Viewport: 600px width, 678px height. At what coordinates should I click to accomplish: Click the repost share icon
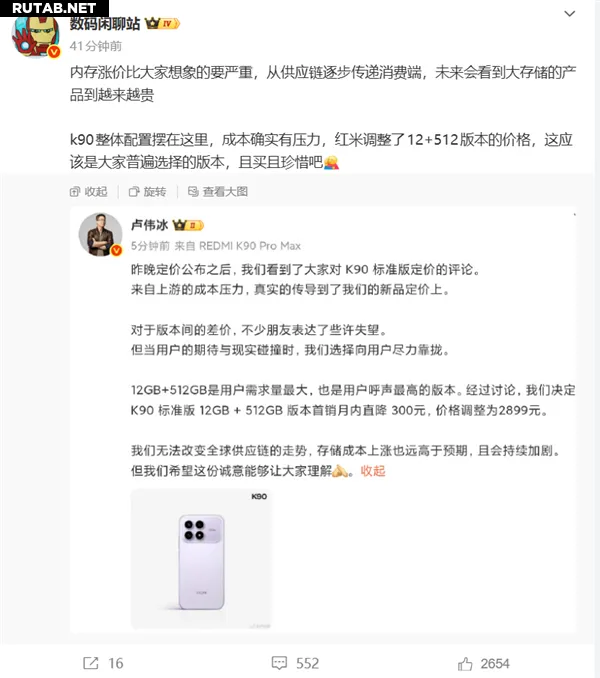click(x=90, y=663)
